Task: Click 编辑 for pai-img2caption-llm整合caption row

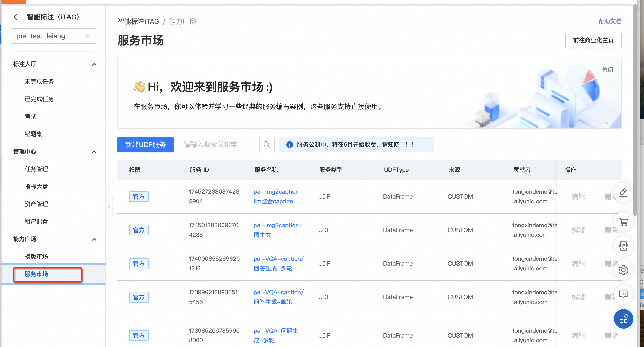Action: coord(578,197)
